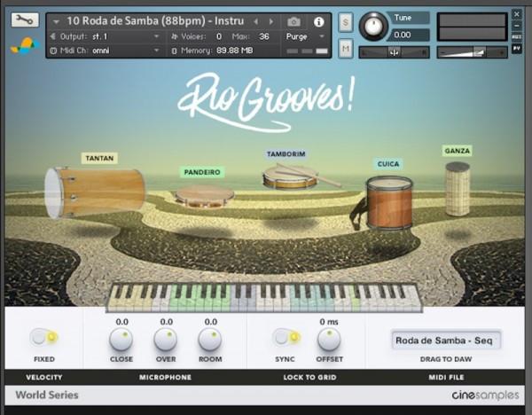Click the VELOCITY section label
The image size is (532, 415).
click(x=44, y=377)
